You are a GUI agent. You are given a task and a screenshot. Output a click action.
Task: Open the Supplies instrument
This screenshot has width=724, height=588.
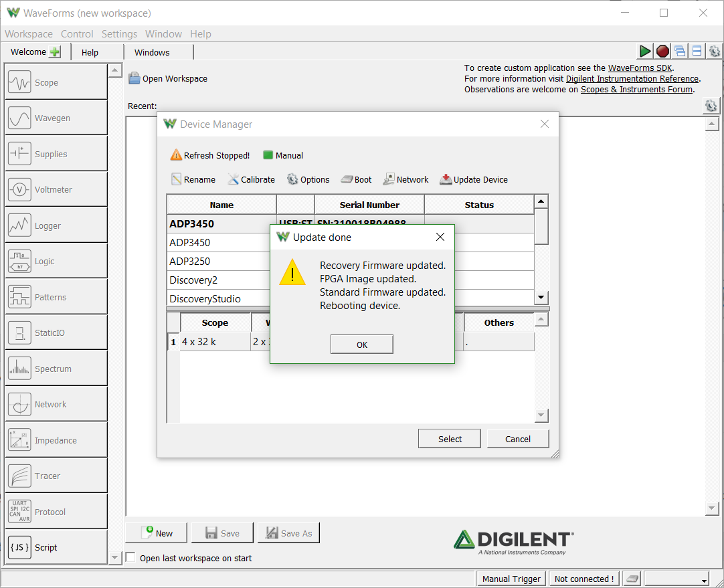click(56, 154)
